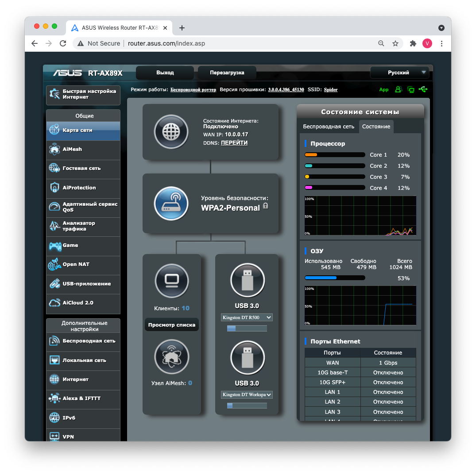The width and height of the screenshot is (476, 474).
Task: Click the AiMesh node icon
Action: pyautogui.click(x=172, y=357)
